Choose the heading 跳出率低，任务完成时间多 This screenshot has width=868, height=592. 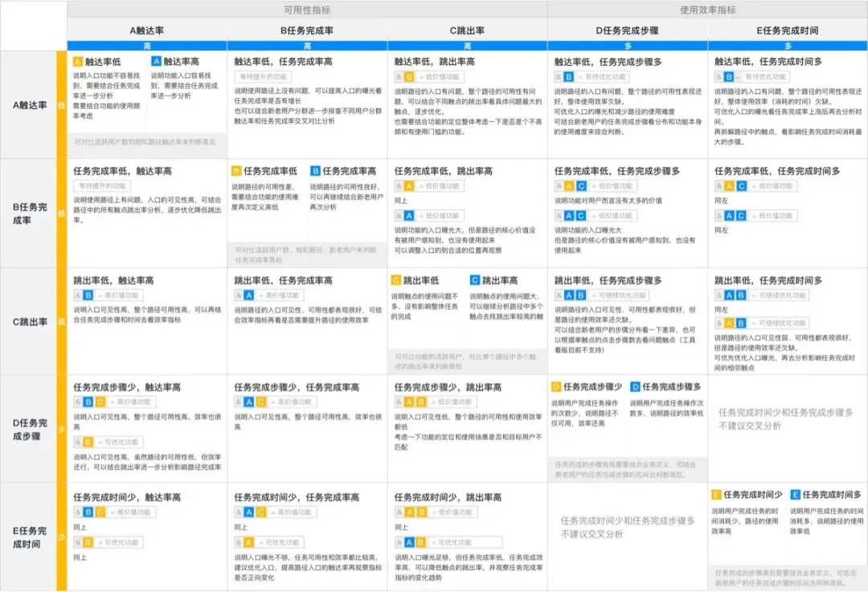[768, 280]
